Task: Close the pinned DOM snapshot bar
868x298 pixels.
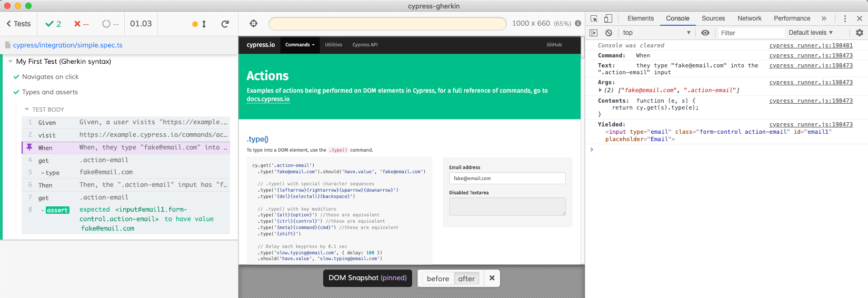Action: (492, 278)
